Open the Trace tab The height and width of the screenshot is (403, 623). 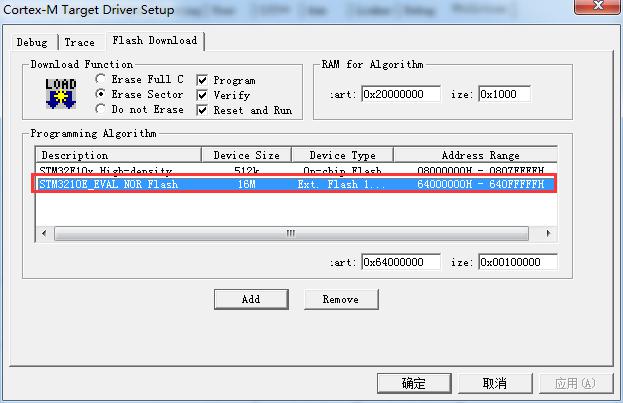click(x=80, y=43)
